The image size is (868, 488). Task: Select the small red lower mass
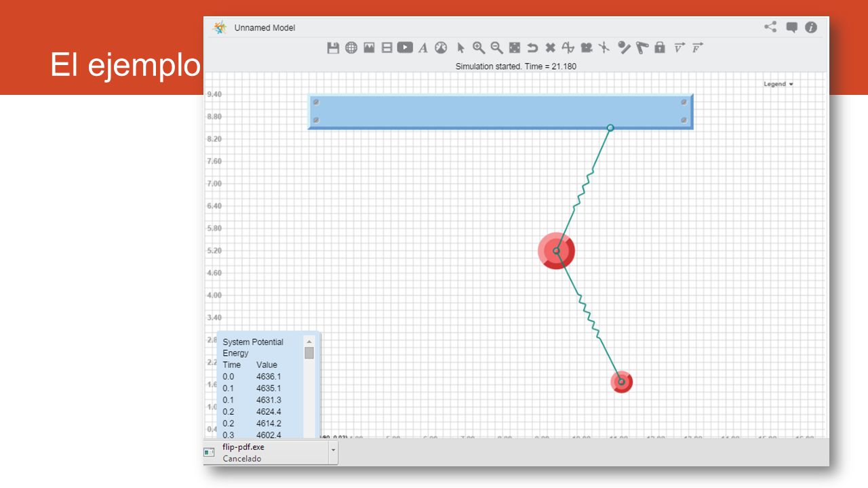coord(621,382)
